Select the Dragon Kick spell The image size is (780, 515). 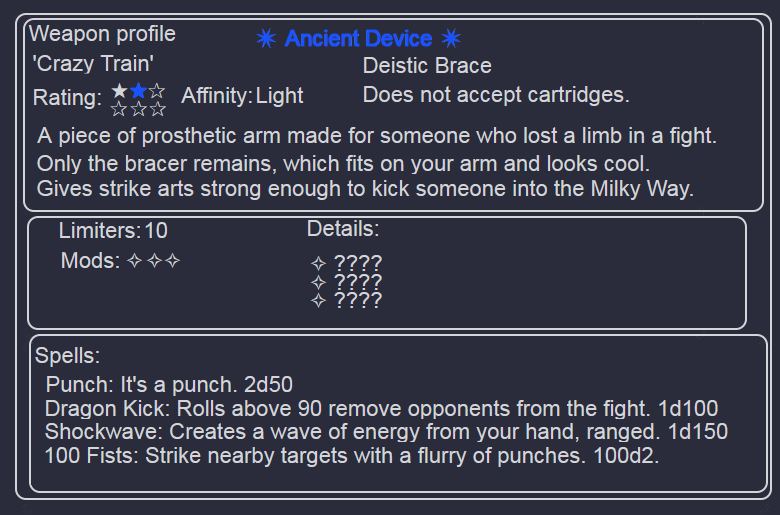(382, 409)
